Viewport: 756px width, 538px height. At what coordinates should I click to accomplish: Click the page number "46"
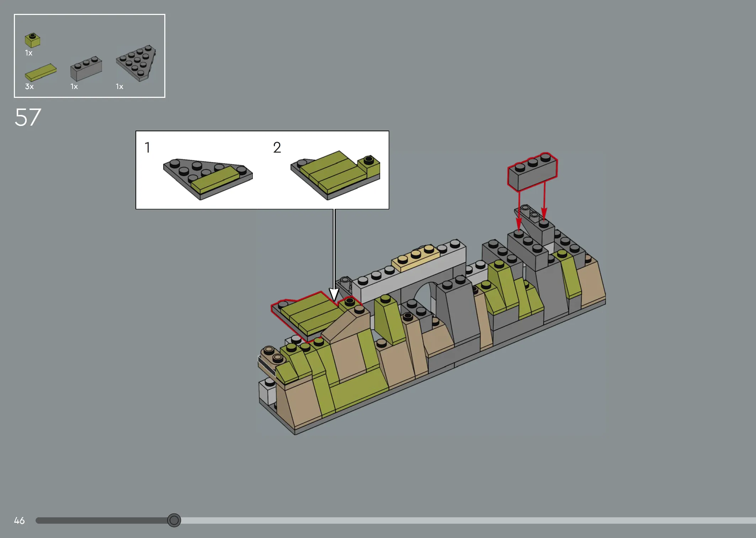click(19, 521)
